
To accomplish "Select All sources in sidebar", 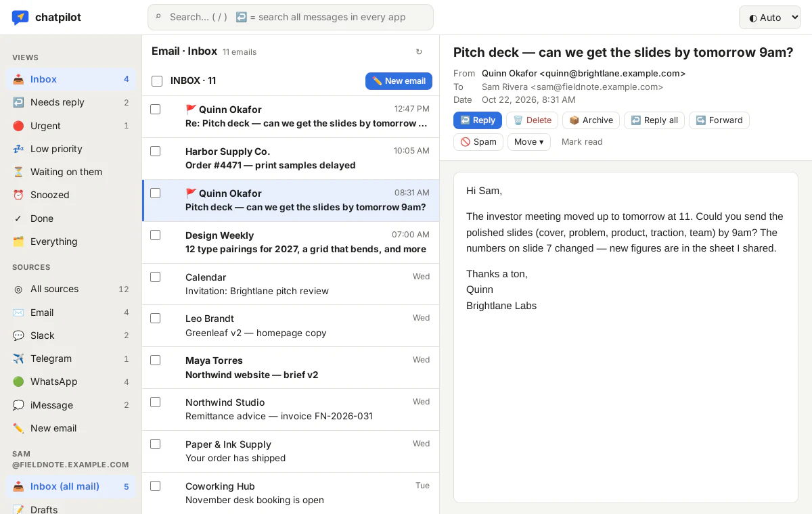I will coord(71,289).
